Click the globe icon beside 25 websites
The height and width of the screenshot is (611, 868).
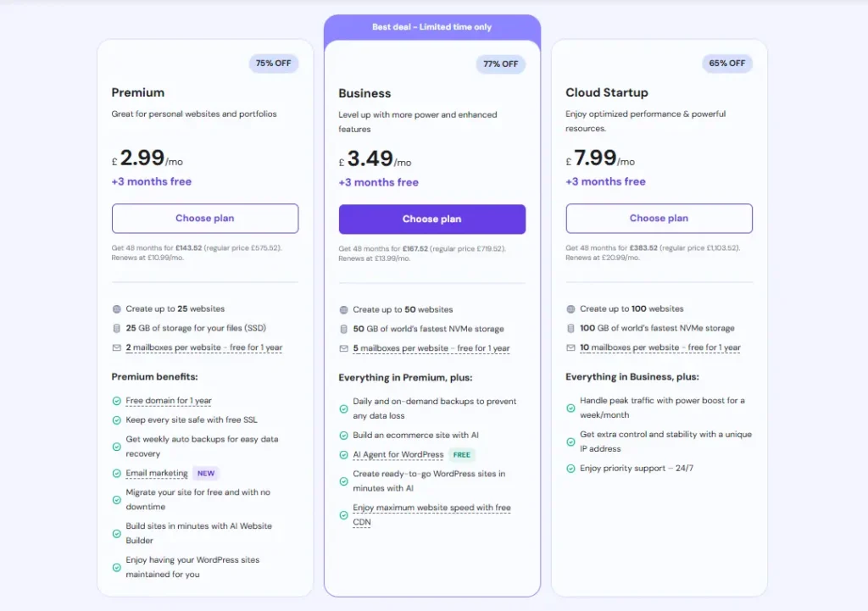pos(116,309)
